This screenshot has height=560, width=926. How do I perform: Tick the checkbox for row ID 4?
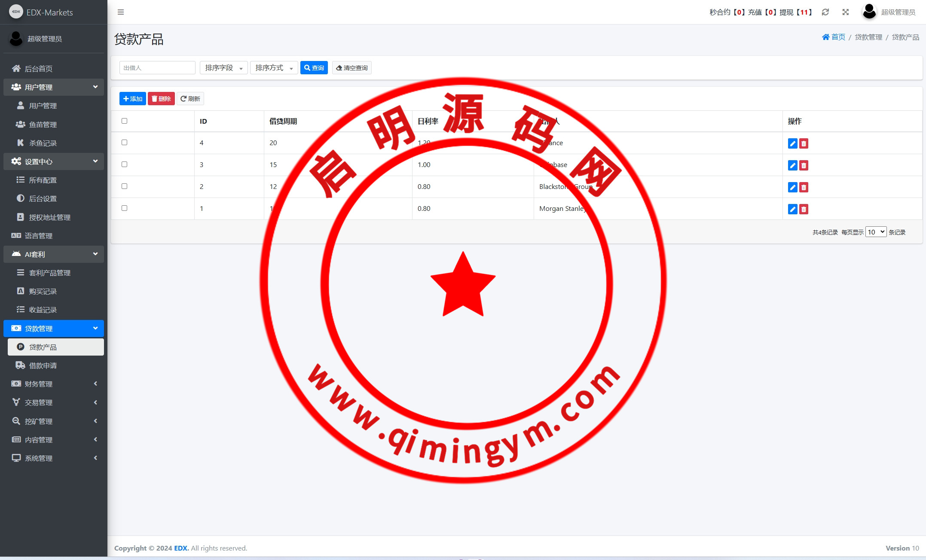click(125, 142)
